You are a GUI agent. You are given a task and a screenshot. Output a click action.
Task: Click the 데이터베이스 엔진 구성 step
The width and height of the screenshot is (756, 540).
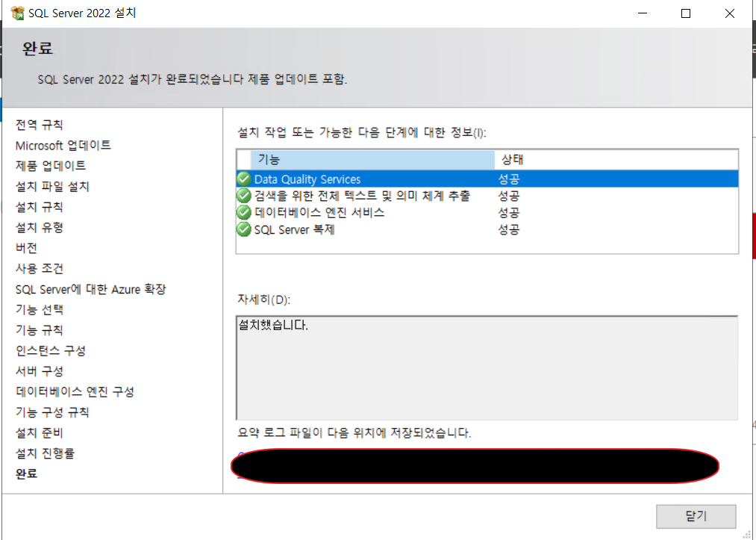(75, 391)
